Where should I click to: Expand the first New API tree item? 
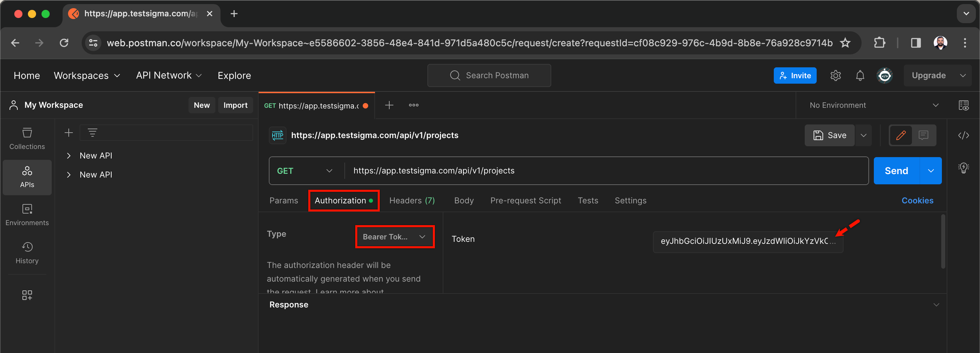click(68, 155)
